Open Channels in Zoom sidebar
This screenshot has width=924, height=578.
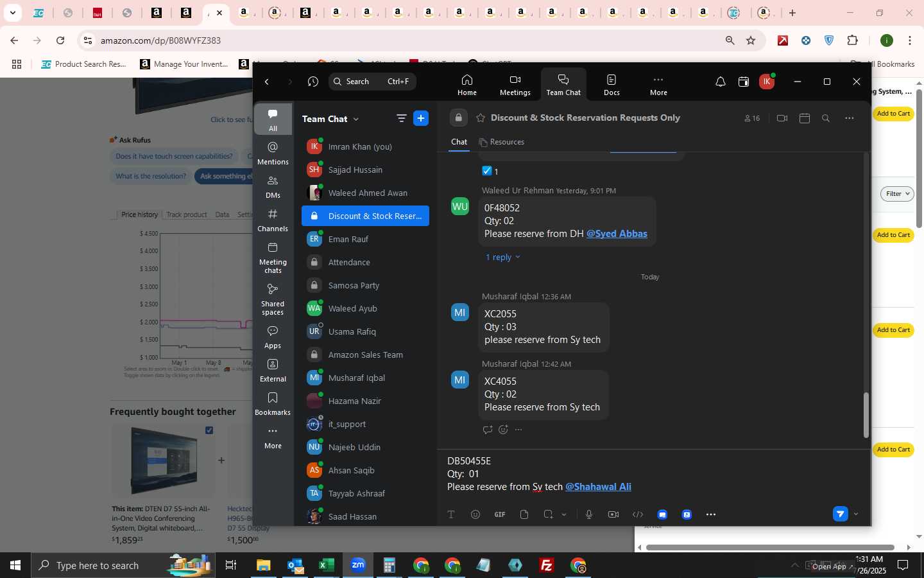point(273,220)
